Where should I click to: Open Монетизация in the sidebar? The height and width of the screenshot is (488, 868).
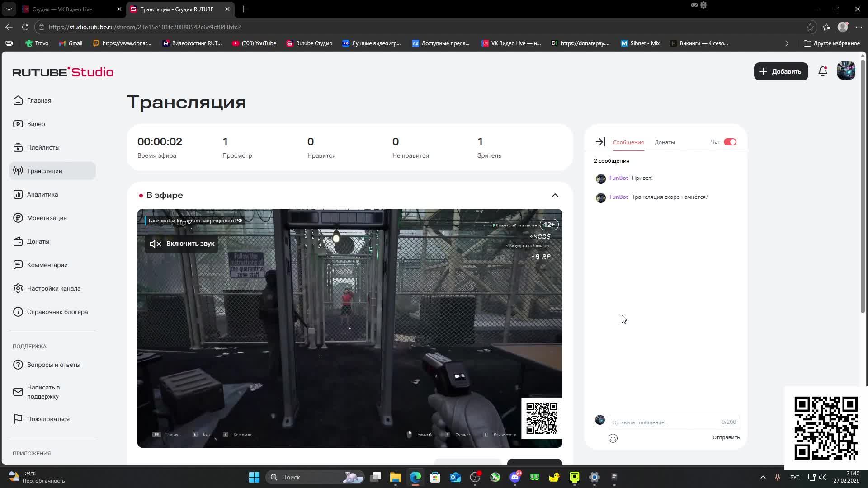[47, 218]
